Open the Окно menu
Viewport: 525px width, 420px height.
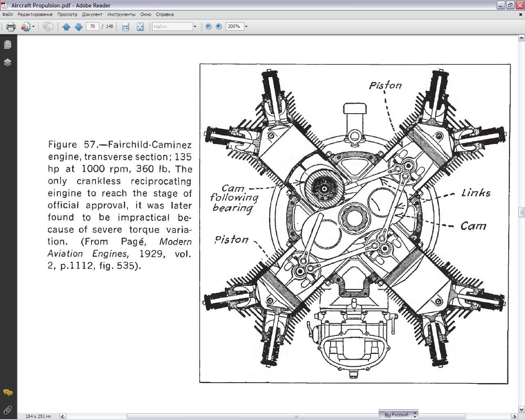[x=146, y=14]
